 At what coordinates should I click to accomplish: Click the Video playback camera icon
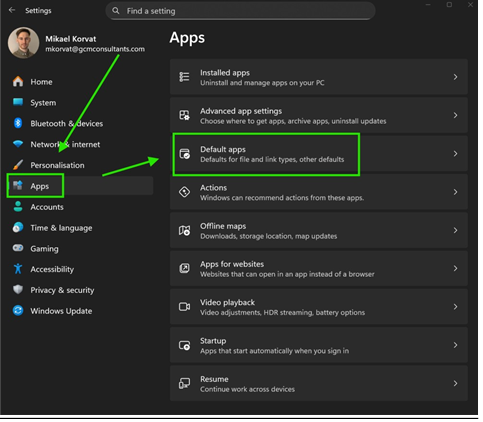[x=184, y=307]
